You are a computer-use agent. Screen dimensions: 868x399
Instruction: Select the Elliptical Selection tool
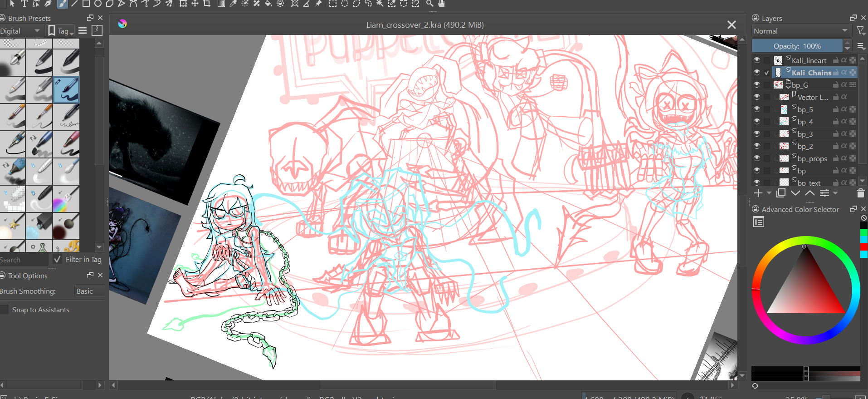coord(345,4)
